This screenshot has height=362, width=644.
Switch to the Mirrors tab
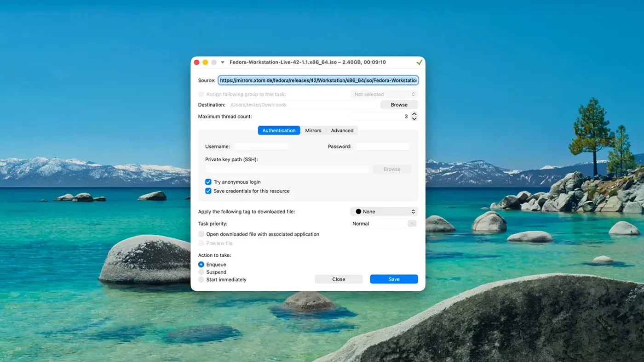tap(313, 130)
